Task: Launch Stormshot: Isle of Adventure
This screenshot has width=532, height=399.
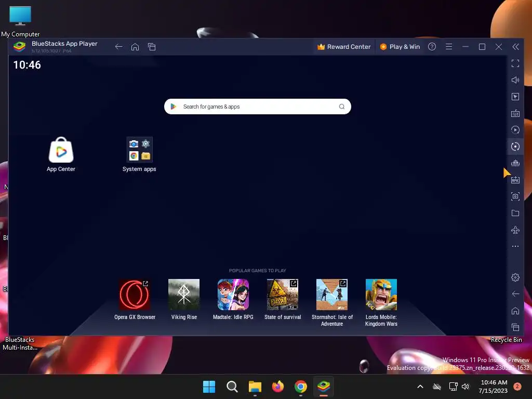Action: pos(332,295)
